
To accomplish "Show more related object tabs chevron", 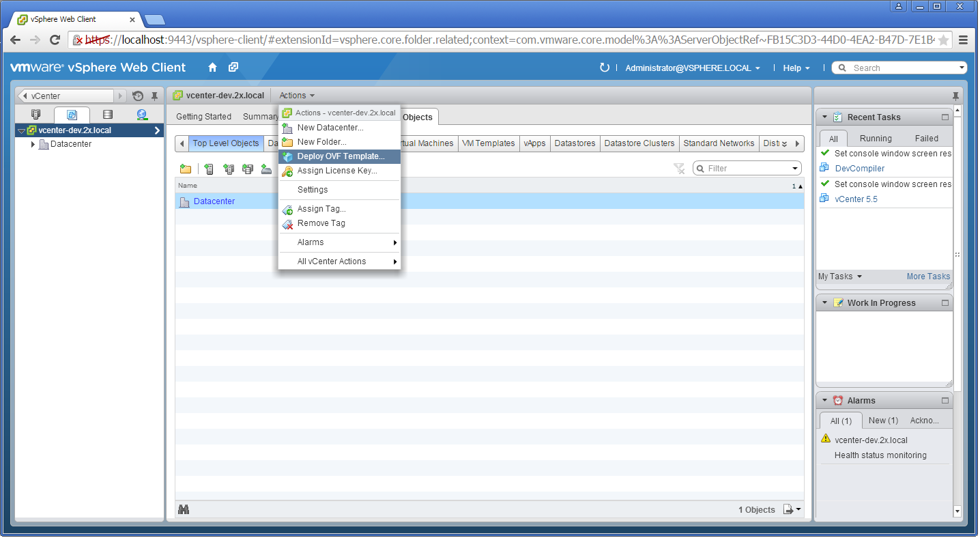I will tap(784, 143).
